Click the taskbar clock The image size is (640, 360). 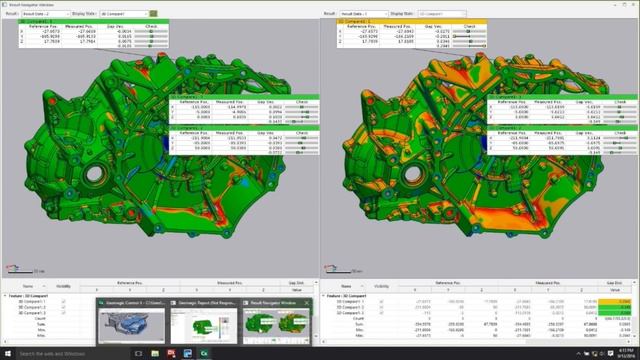coord(627,353)
